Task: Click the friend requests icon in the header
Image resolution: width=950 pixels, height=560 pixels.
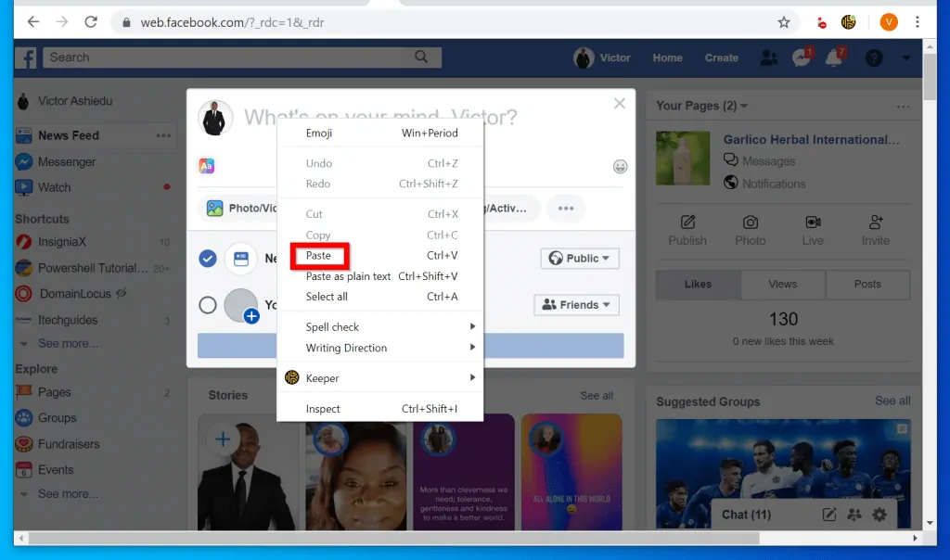Action: (x=769, y=57)
